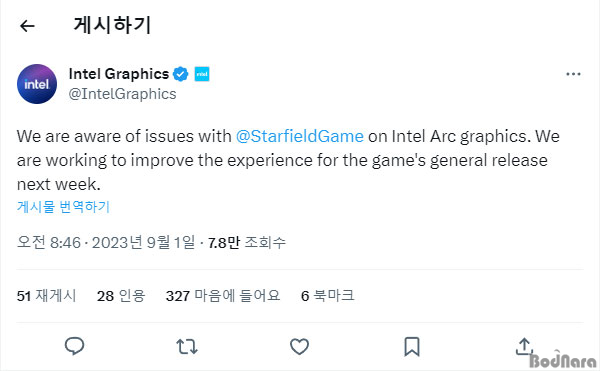The width and height of the screenshot is (600, 371).
Task: Go back using the left arrow icon
Action: [x=27, y=26]
